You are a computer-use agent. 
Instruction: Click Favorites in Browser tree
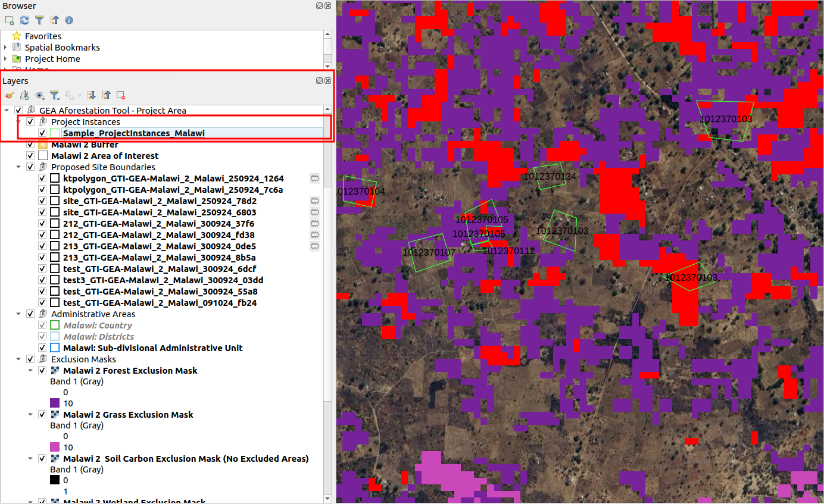point(43,36)
